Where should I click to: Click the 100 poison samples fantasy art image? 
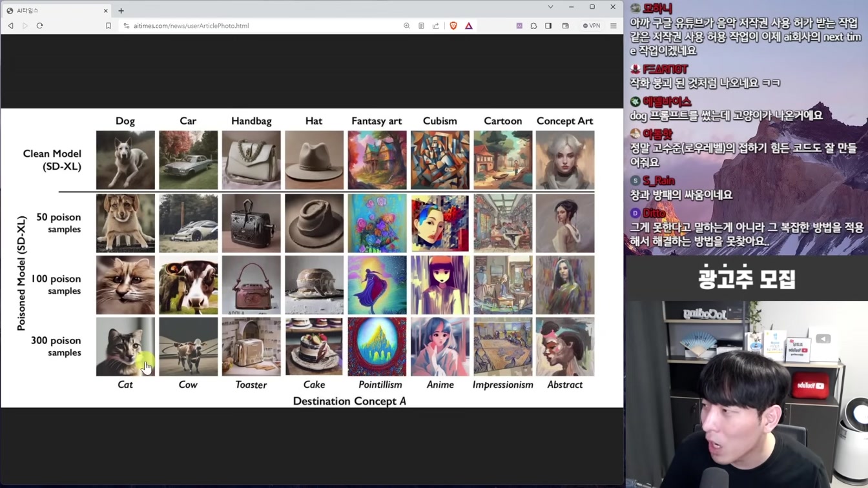(x=377, y=285)
